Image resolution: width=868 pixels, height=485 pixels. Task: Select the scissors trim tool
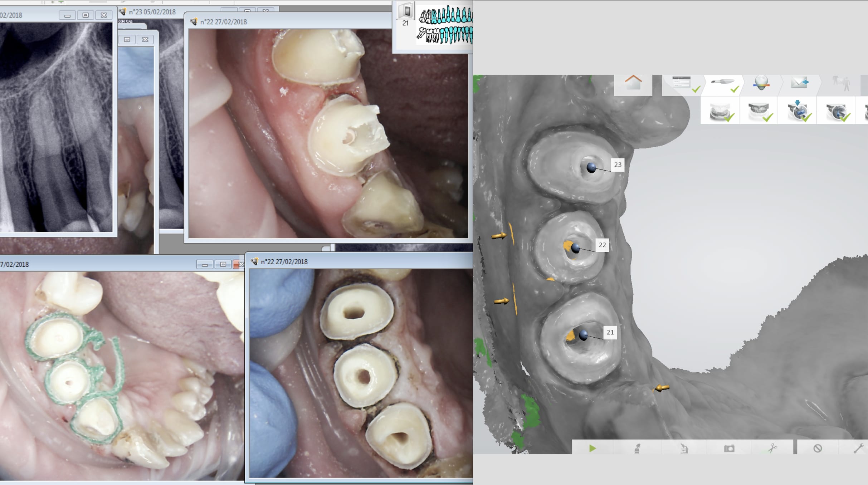click(772, 448)
